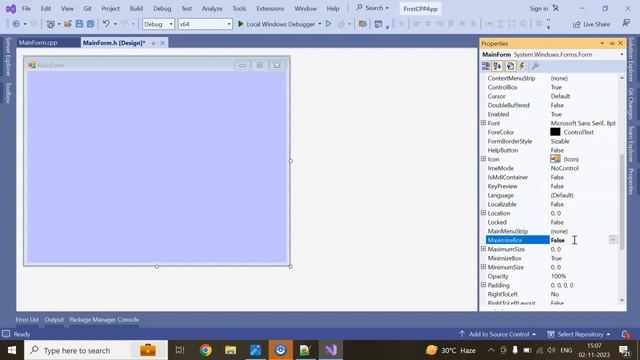Sort properties alphabetically in the Properties panel

497,66
